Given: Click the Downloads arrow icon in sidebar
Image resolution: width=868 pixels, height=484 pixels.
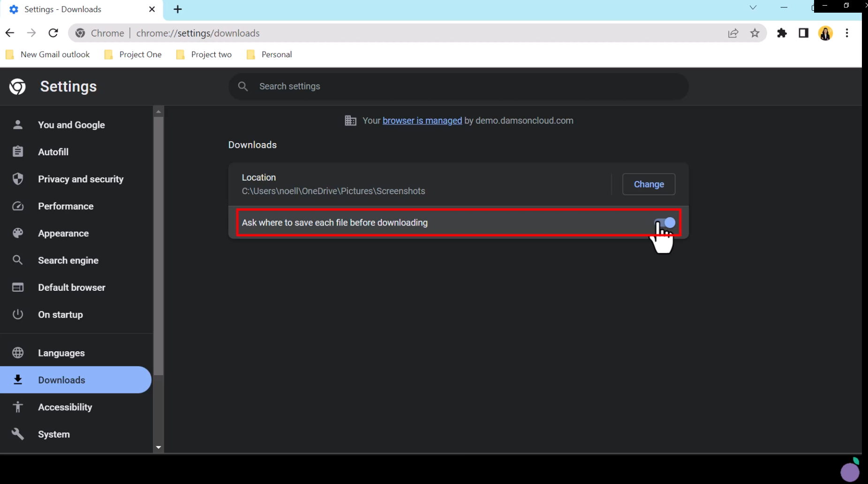Looking at the screenshot, I should coord(18,379).
